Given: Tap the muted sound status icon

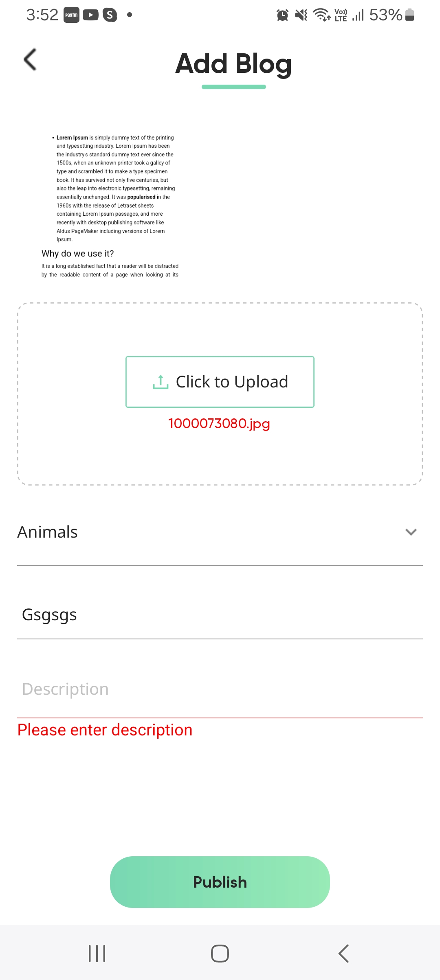Looking at the screenshot, I should click(x=301, y=15).
